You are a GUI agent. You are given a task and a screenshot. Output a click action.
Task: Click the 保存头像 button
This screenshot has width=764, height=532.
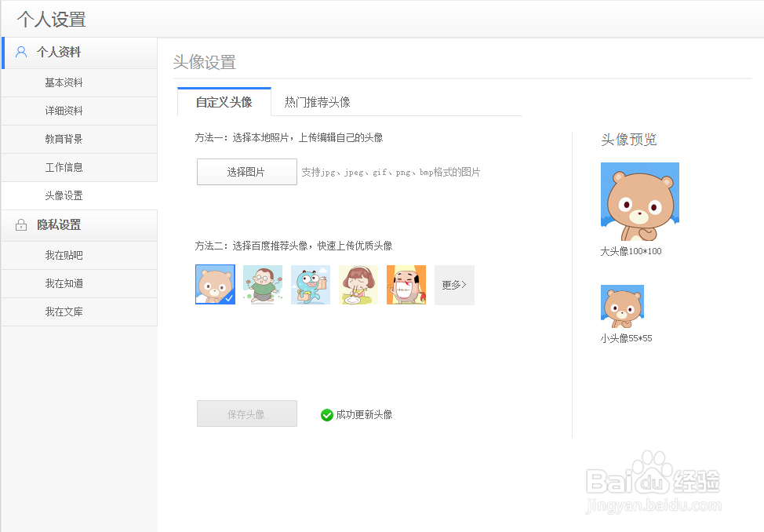pyautogui.click(x=247, y=414)
